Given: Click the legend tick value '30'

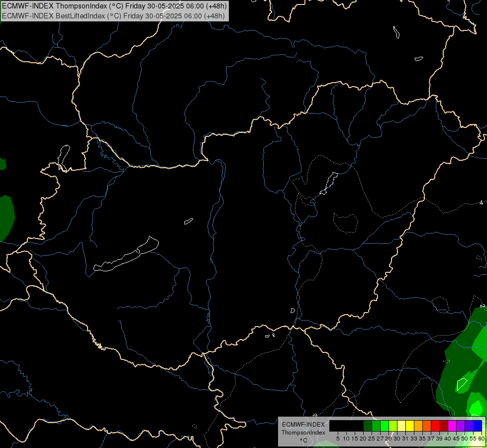Looking at the screenshot, I should pos(397,439).
